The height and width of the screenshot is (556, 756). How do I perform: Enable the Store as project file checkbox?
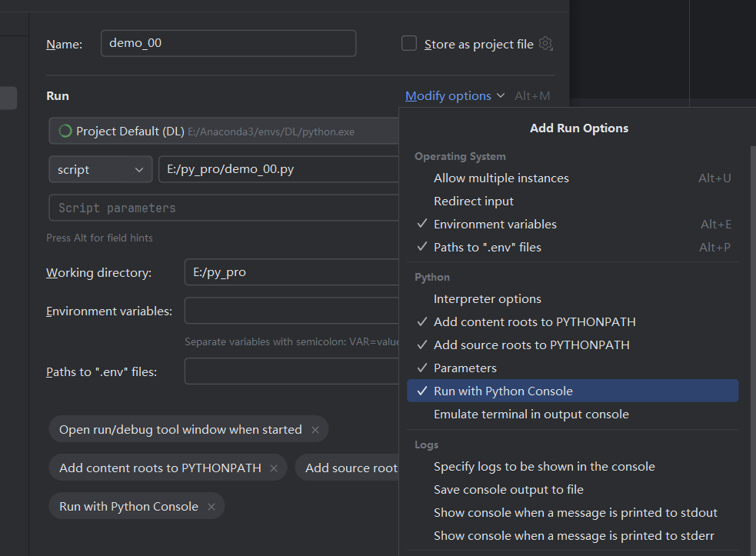point(409,43)
